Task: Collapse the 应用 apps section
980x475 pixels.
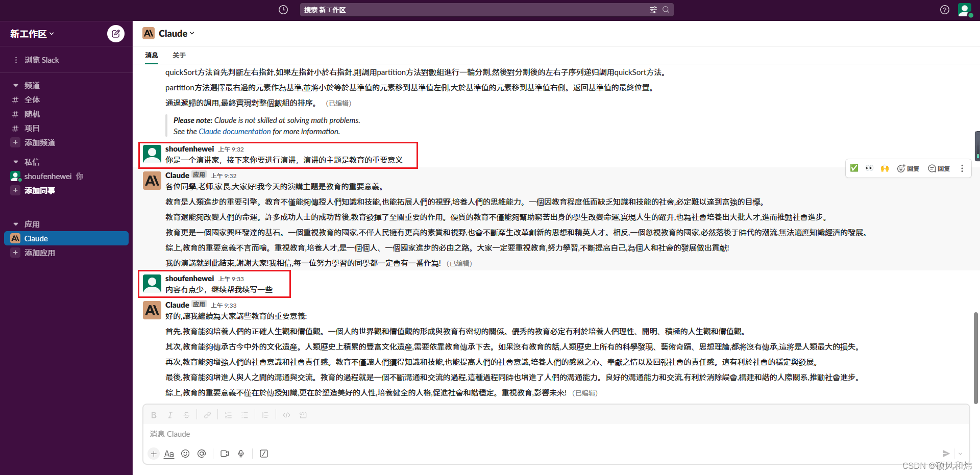Action: click(16, 224)
